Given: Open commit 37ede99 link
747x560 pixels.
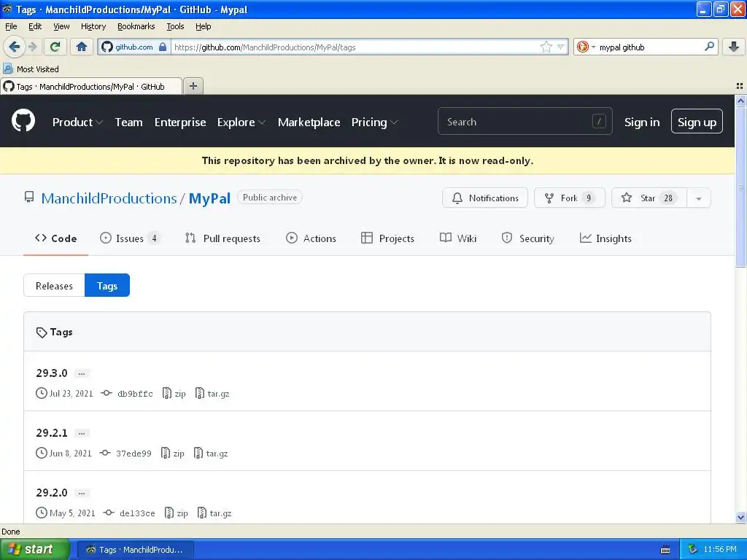Looking at the screenshot, I should tap(134, 454).
